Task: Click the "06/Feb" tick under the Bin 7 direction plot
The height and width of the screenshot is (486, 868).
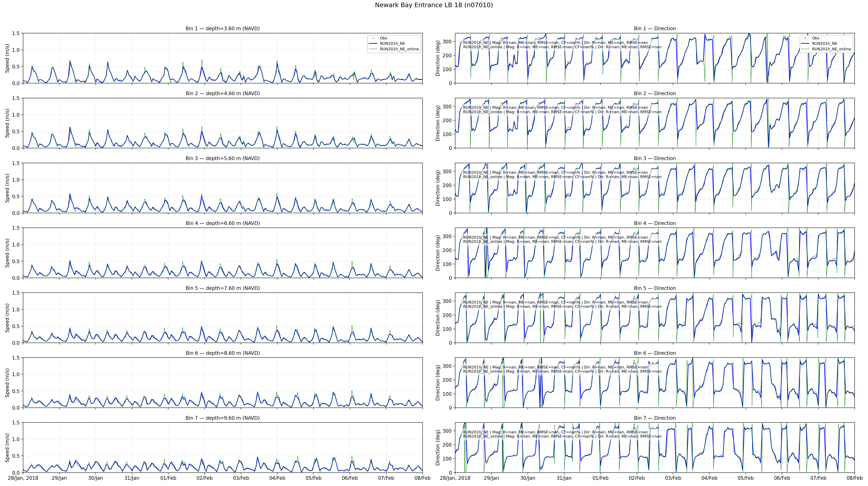Action: (782, 478)
